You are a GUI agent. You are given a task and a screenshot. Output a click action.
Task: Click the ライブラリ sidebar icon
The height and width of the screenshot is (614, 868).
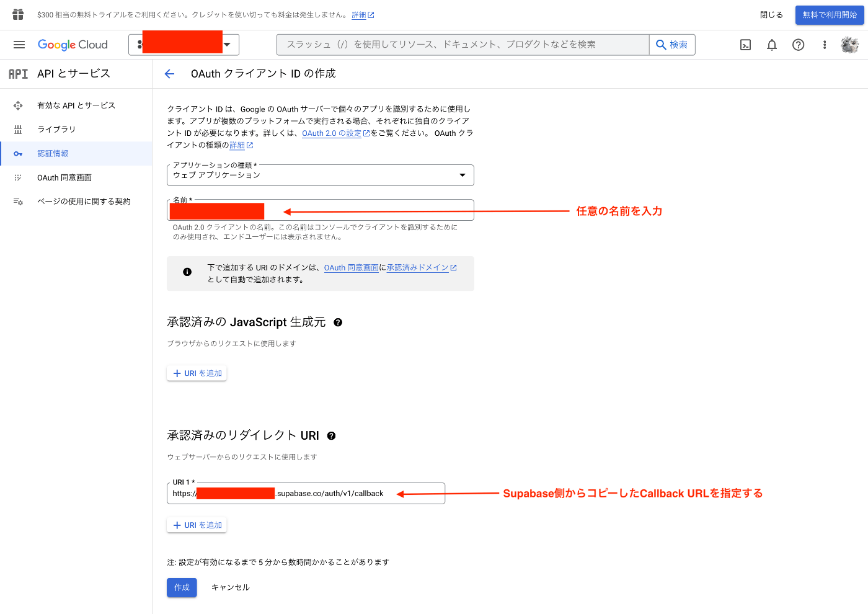[18, 130]
